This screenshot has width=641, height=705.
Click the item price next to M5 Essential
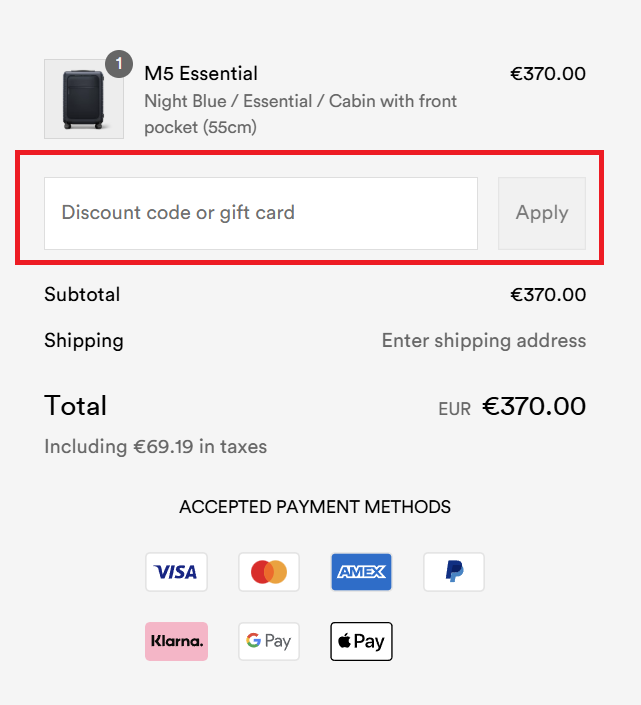click(548, 74)
